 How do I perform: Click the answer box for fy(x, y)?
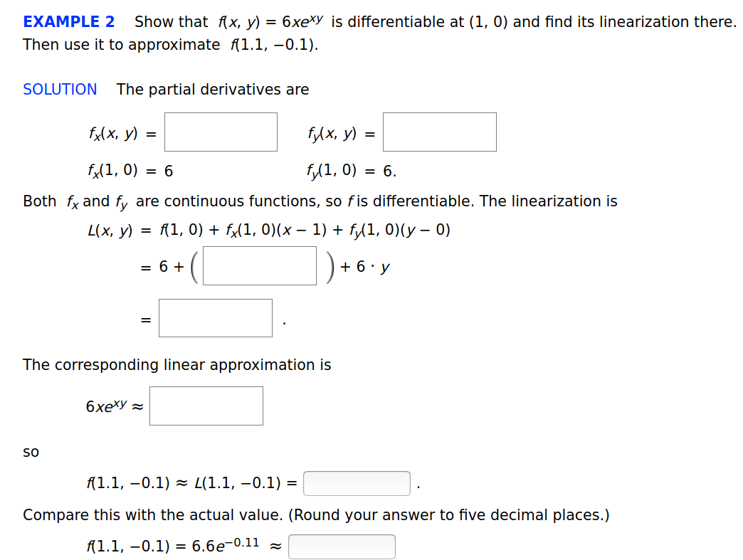[439, 132]
